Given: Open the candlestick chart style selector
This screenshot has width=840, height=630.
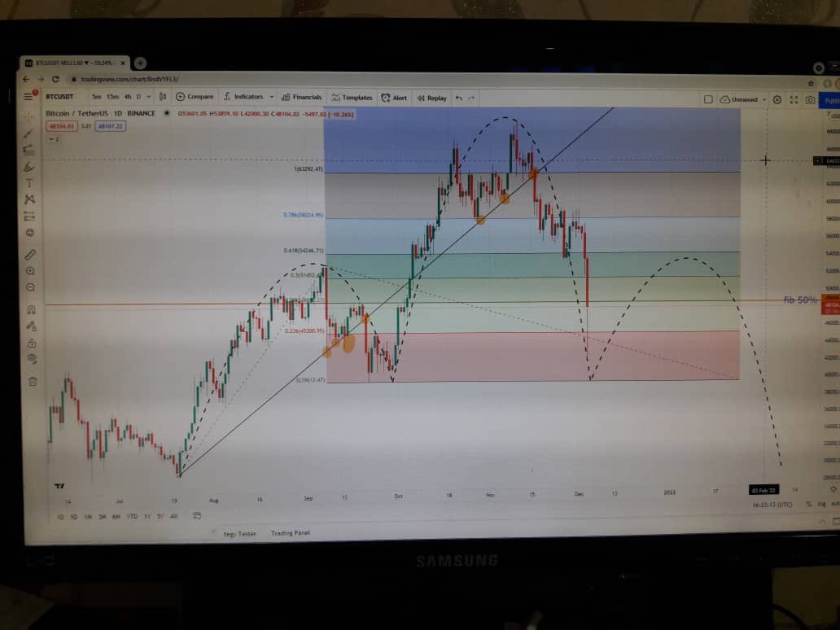Looking at the screenshot, I should [x=162, y=96].
